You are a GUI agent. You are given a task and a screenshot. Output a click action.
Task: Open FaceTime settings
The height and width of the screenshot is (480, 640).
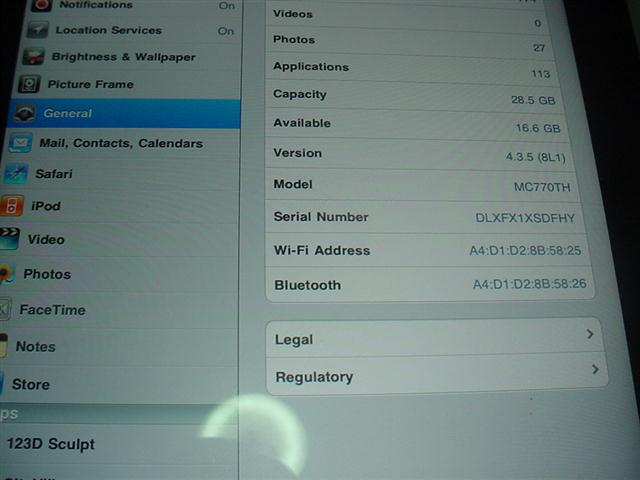[x=52, y=310]
